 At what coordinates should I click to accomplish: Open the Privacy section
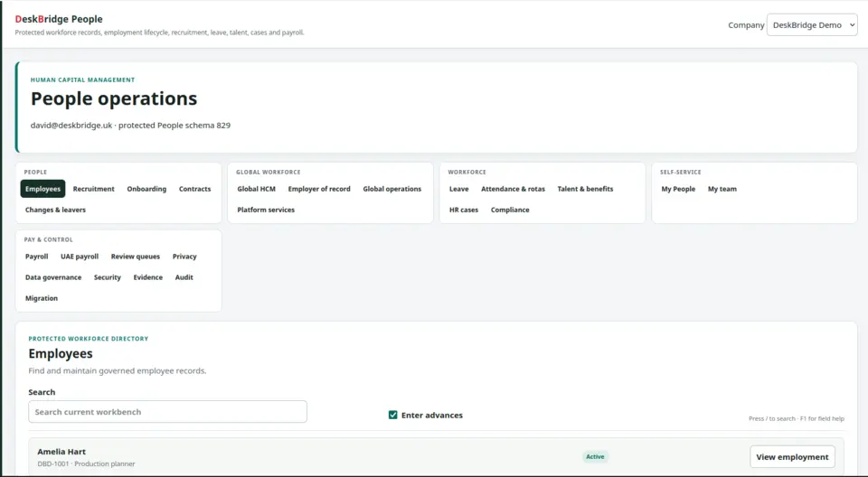(x=184, y=257)
